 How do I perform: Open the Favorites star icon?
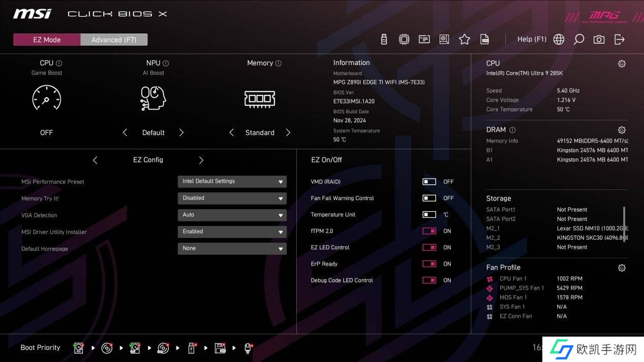tap(464, 39)
